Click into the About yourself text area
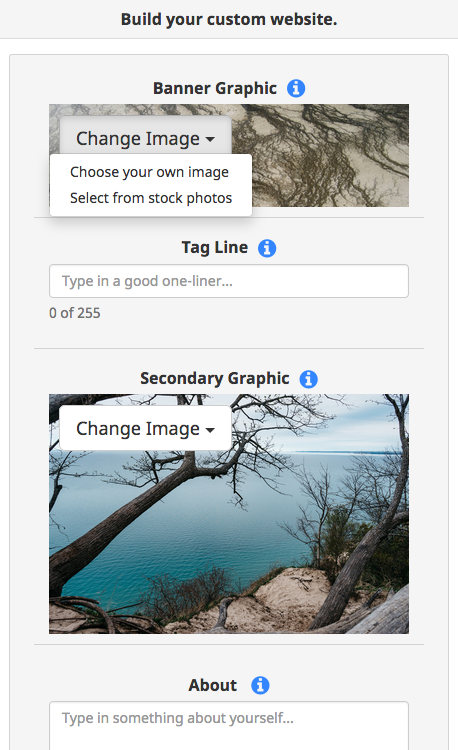The height and width of the screenshot is (750, 458). click(229, 726)
